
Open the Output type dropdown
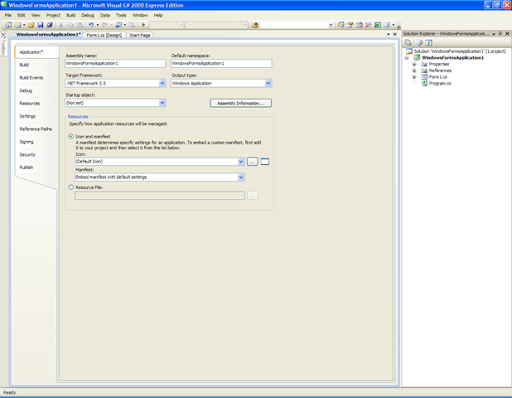tap(268, 83)
